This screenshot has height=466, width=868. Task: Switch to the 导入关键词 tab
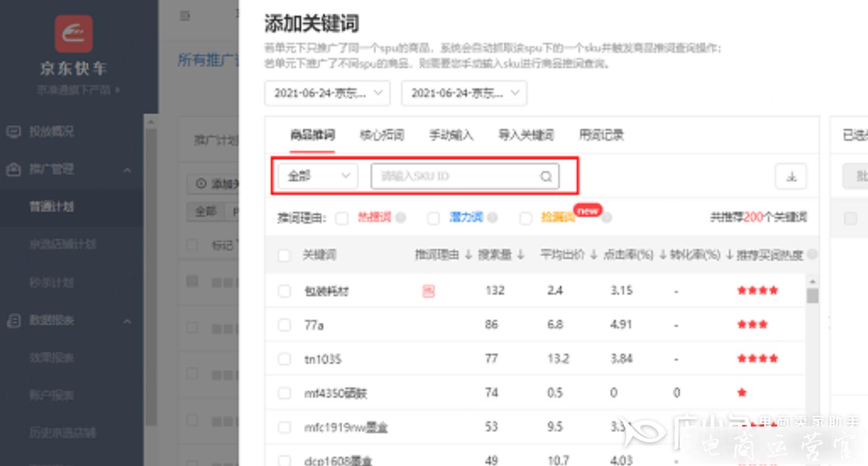click(526, 135)
